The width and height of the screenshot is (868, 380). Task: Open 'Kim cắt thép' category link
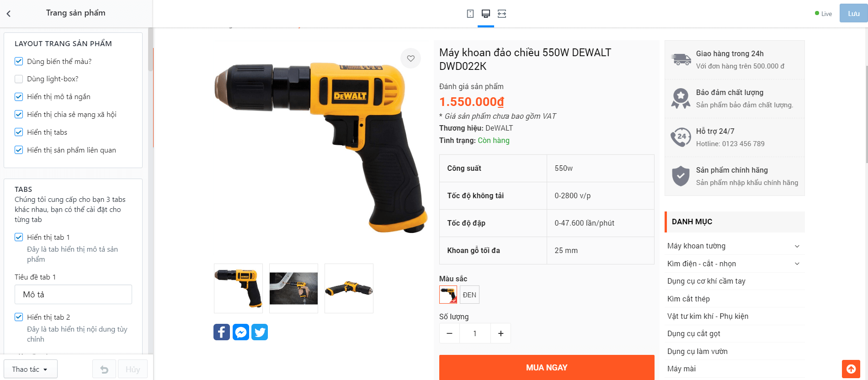point(688,299)
